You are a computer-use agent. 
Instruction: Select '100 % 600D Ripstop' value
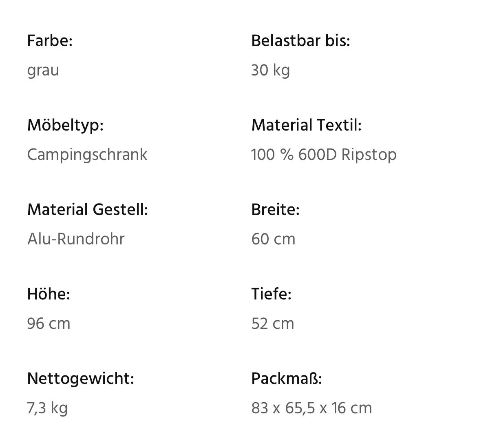click(x=324, y=155)
